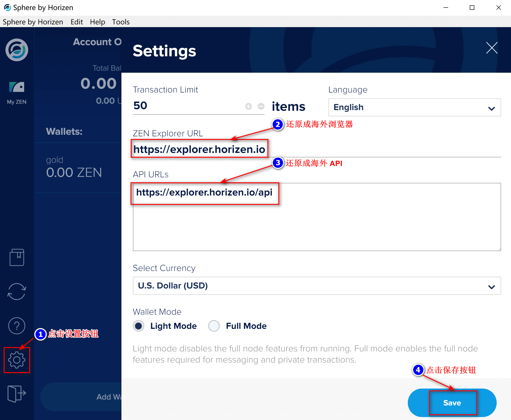Click the partially hidden Add Wallet button

click(81, 397)
